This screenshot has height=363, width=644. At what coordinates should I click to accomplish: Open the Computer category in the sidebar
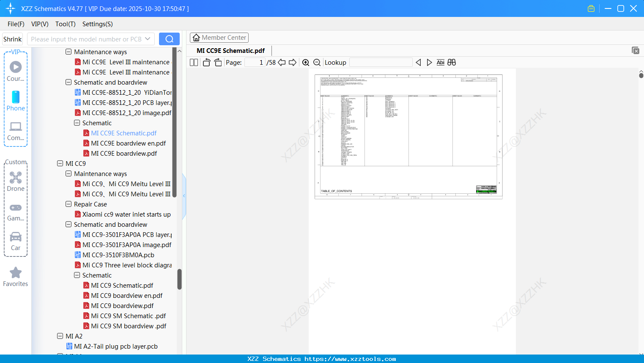(x=16, y=130)
